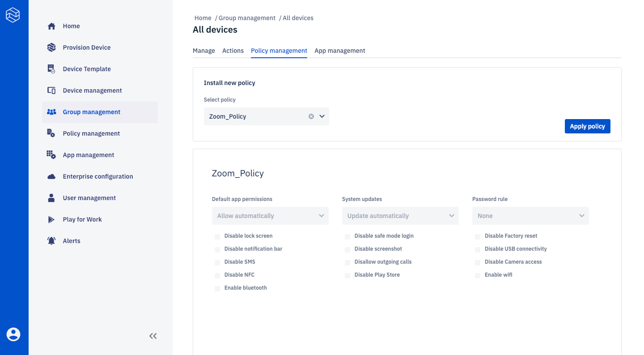
Task: Open the App management grid icon
Action: [x=51, y=155]
